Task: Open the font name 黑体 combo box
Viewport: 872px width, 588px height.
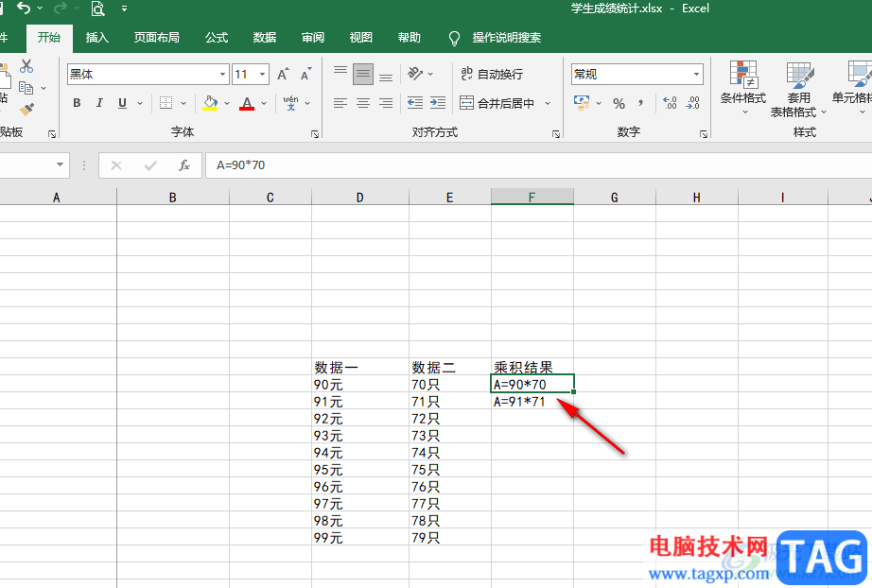Action: (148, 75)
